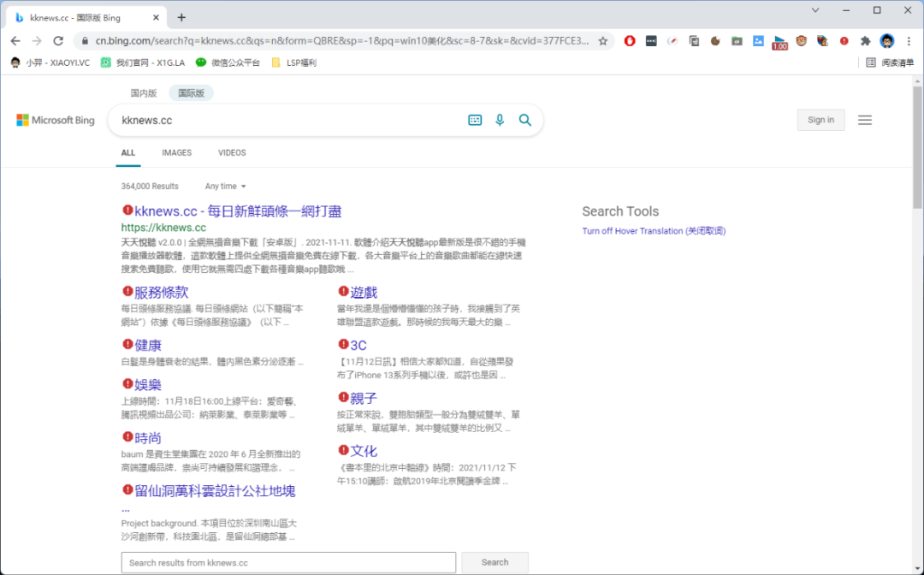Click the Bing magnifier search icon
Image resolution: width=924 pixels, height=575 pixels.
click(x=525, y=121)
